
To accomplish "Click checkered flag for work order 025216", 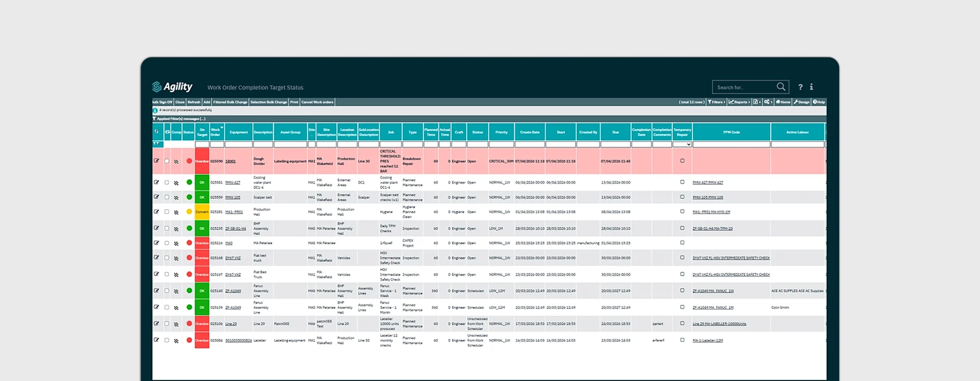I will point(176,243).
